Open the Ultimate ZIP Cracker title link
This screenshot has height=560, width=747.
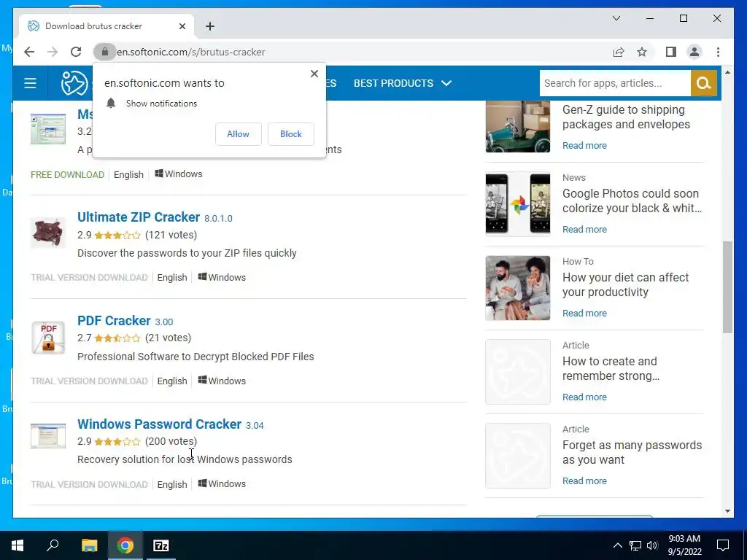[x=139, y=217]
